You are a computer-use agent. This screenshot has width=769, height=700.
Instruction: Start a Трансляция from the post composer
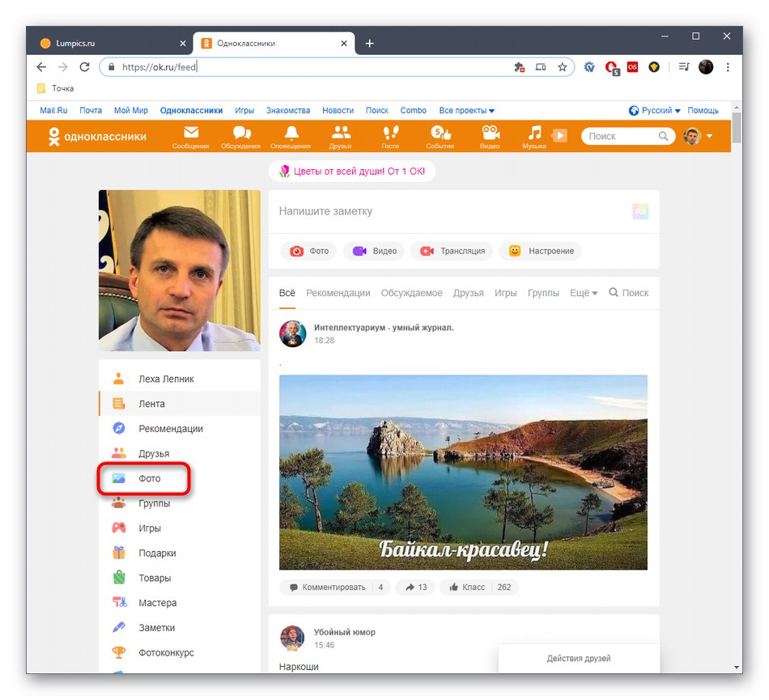451,251
